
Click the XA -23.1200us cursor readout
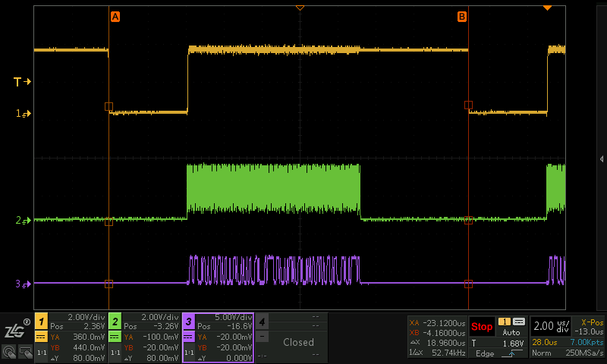point(438,322)
